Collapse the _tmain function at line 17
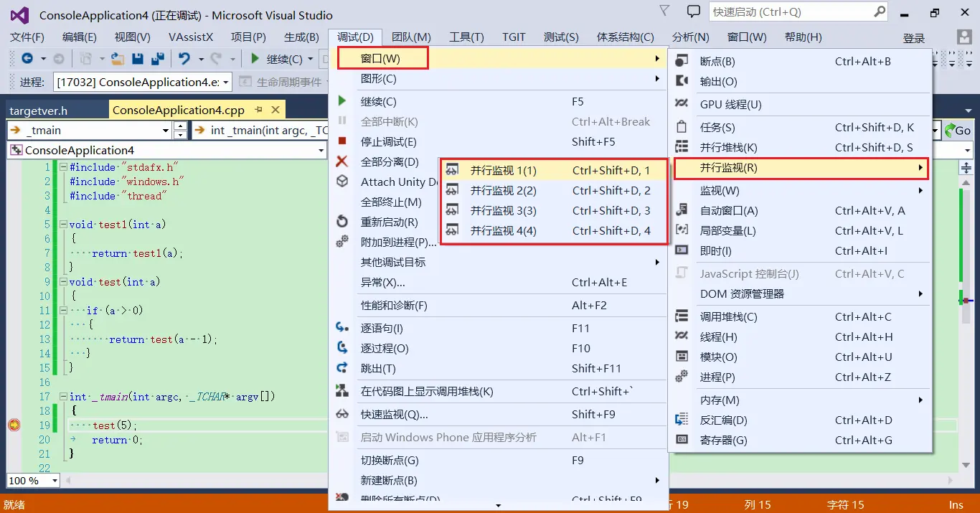The width and height of the screenshot is (980, 513). coord(63,397)
